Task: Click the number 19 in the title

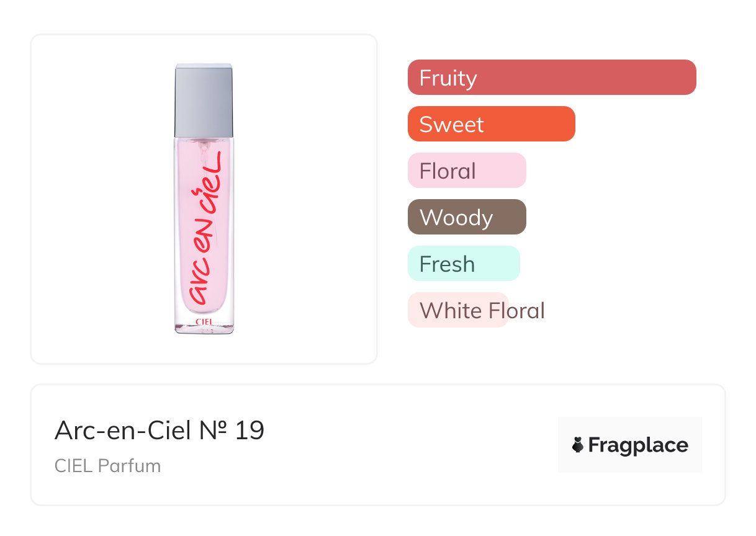Action: (x=250, y=430)
